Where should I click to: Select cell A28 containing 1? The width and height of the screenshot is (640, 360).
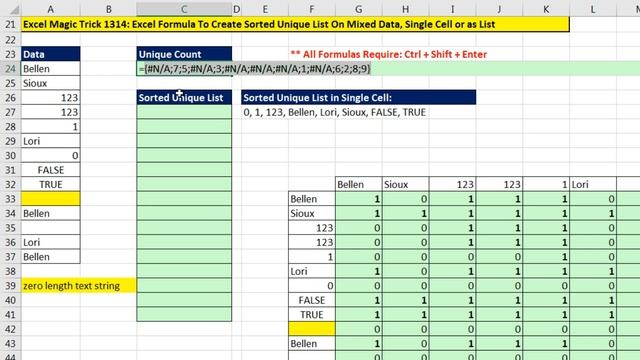(51, 127)
